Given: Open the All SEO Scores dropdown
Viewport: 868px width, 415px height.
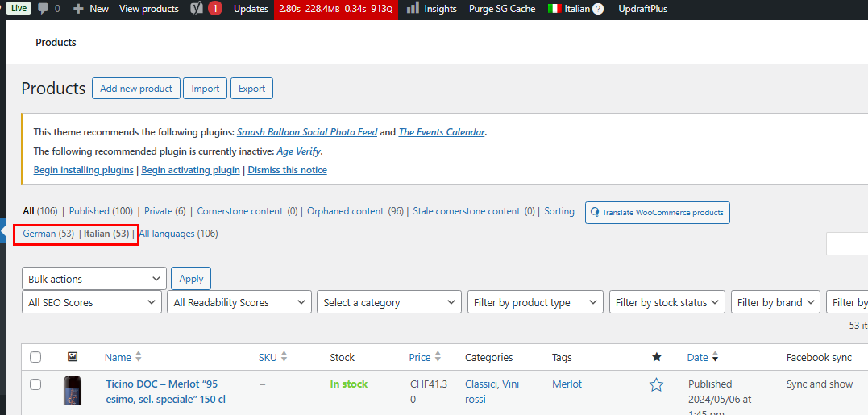Looking at the screenshot, I should click(x=91, y=302).
